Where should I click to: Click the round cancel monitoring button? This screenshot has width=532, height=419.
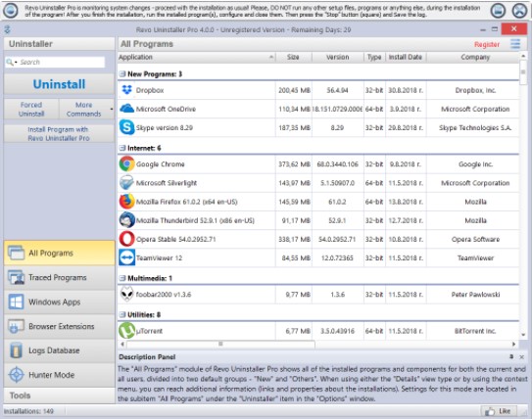coord(519,11)
